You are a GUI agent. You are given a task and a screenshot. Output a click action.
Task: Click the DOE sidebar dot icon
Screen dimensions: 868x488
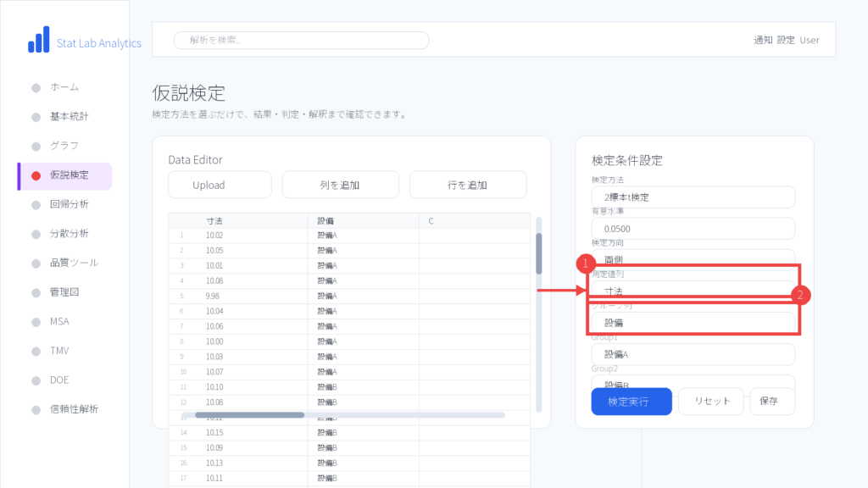click(36, 381)
